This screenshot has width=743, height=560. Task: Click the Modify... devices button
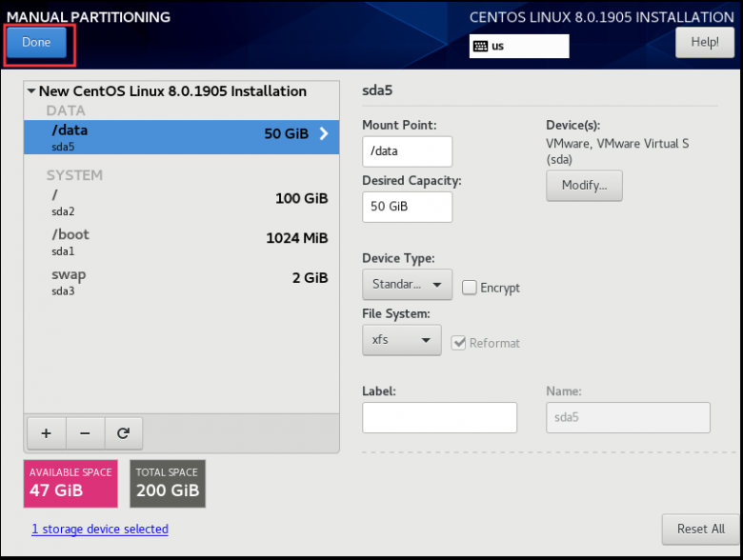tap(584, 185)
